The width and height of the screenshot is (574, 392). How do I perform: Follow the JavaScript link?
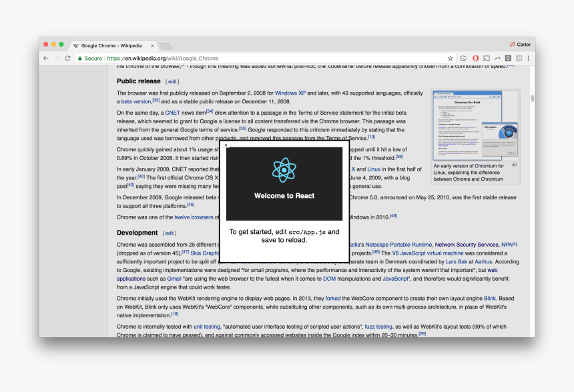[395, 279]
